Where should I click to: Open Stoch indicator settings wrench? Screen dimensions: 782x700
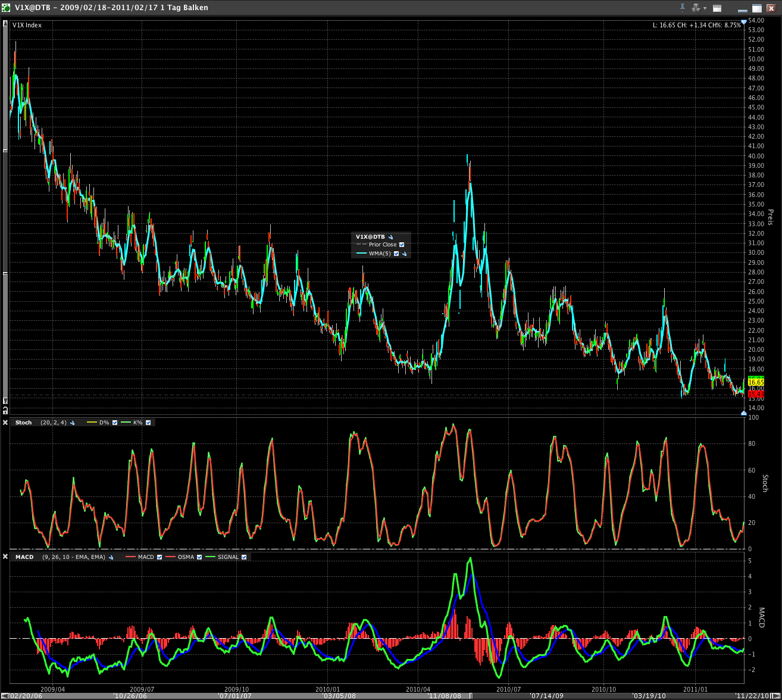72,423
